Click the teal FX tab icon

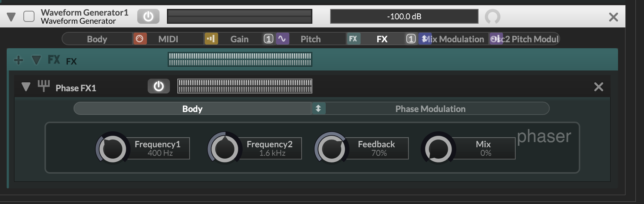pos(353,39)
